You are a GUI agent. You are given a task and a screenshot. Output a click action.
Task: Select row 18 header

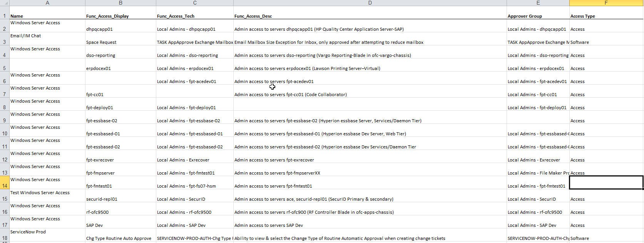5,235
